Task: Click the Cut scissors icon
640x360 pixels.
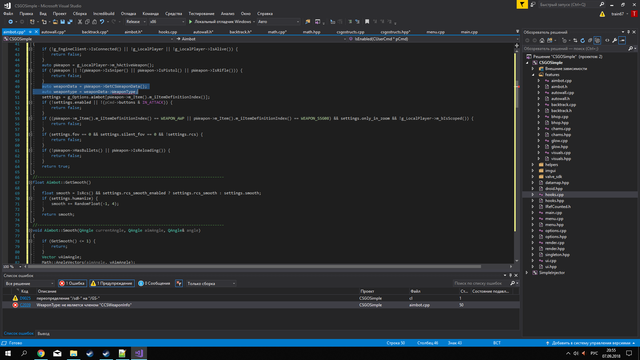Action: 80,22
